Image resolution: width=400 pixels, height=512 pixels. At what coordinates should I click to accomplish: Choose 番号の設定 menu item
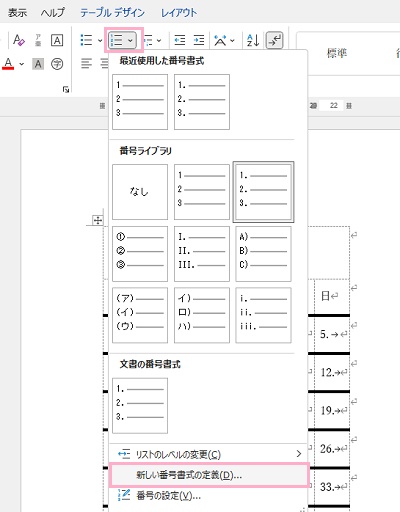(209, 496)
